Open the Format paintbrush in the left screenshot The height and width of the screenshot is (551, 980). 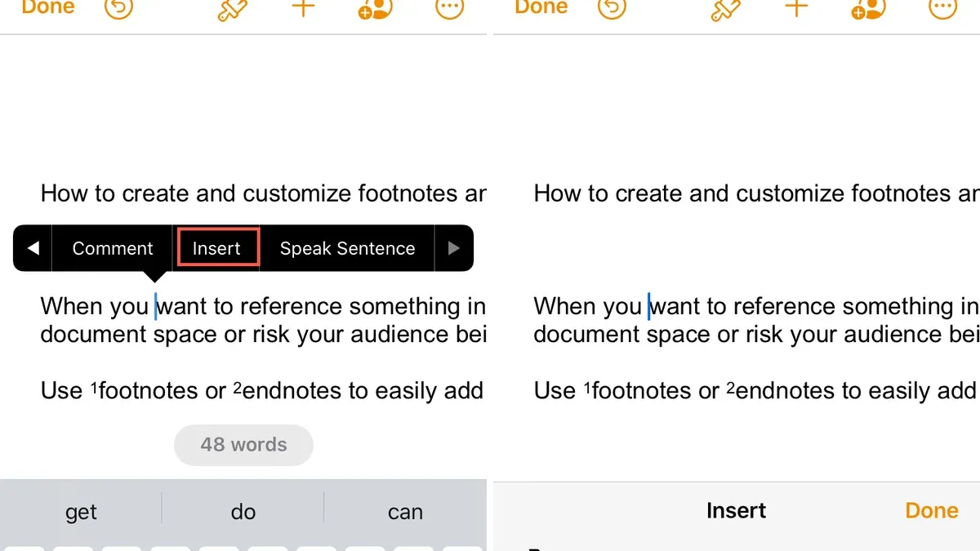233,9
